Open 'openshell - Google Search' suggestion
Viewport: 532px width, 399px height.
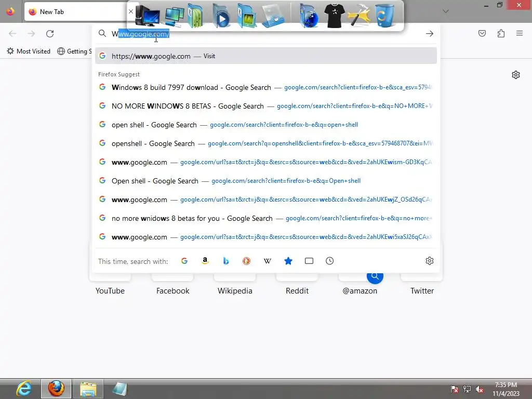click(266, 143)
